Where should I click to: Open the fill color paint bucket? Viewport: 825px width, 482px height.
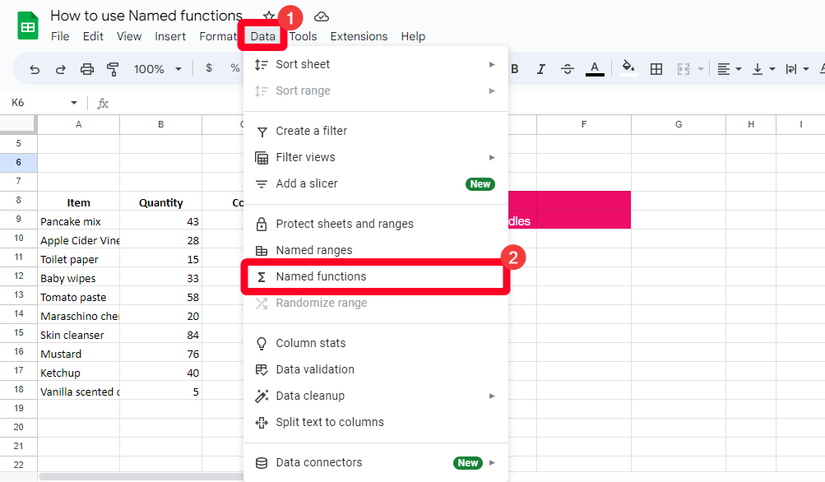(x=628, y=69)
